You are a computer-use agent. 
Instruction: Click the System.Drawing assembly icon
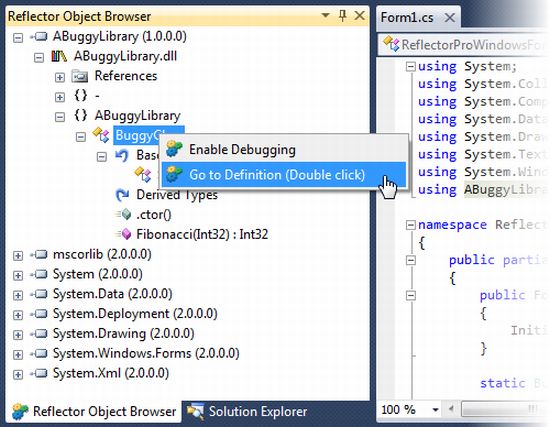point(39,333)
